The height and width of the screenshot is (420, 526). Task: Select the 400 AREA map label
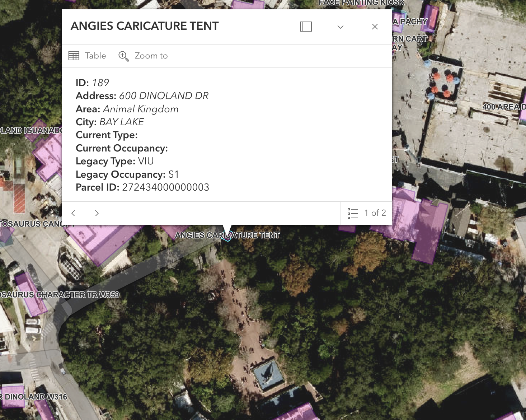(504, 107)
